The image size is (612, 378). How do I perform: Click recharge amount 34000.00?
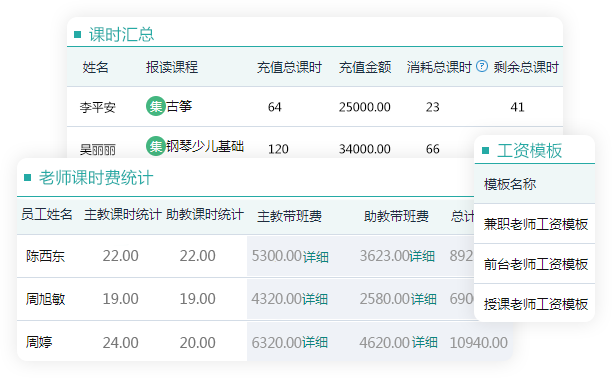tap(365, 149)
